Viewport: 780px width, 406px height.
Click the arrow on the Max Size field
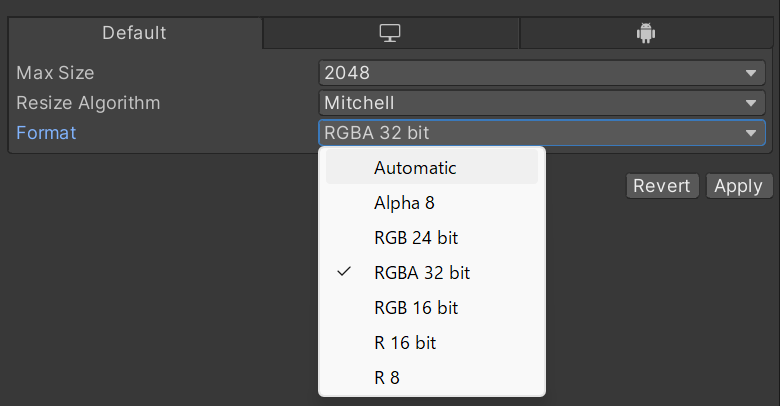coord(751,73)
